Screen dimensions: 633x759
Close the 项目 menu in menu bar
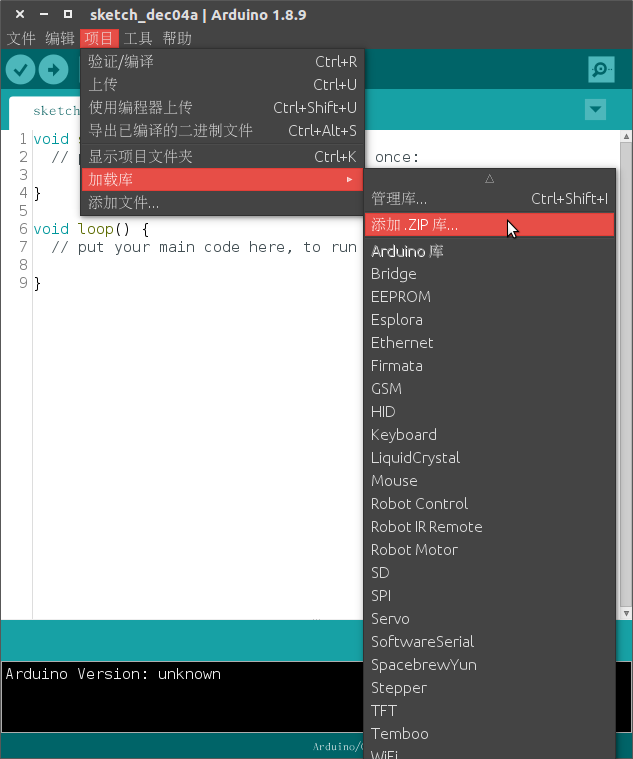(x=99, y=38)
